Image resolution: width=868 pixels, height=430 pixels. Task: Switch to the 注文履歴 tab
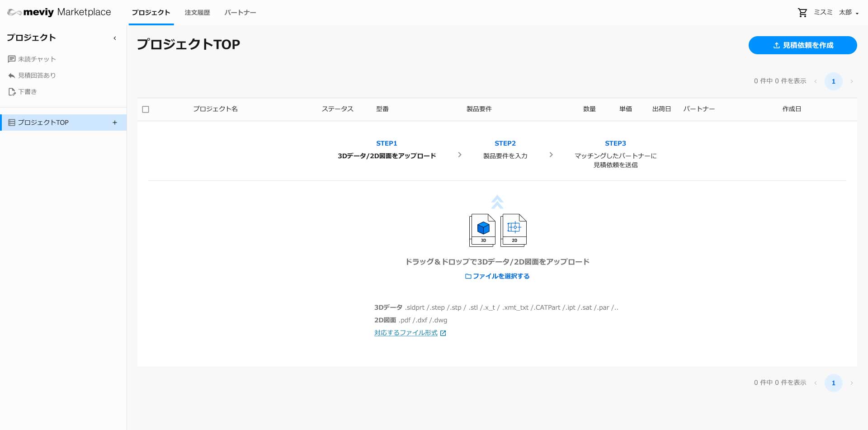tap(198, 13)
